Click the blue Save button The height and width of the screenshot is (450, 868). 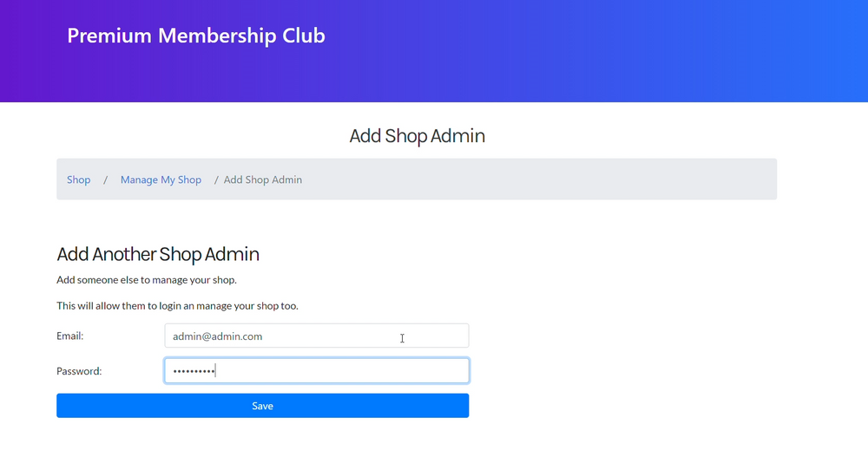262,406
